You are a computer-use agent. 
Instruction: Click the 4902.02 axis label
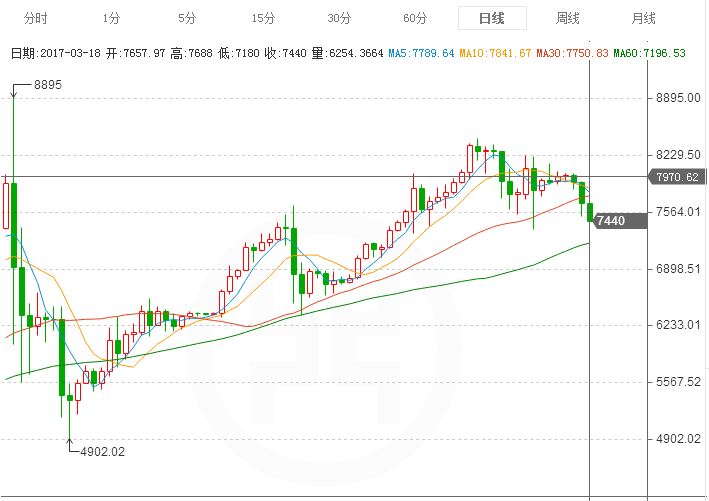678,439
